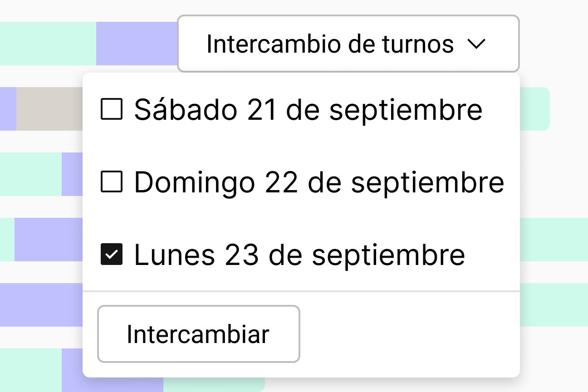Click the green block right of the Intercambiar row
588x392 pixels.
[x=554, y=305]
